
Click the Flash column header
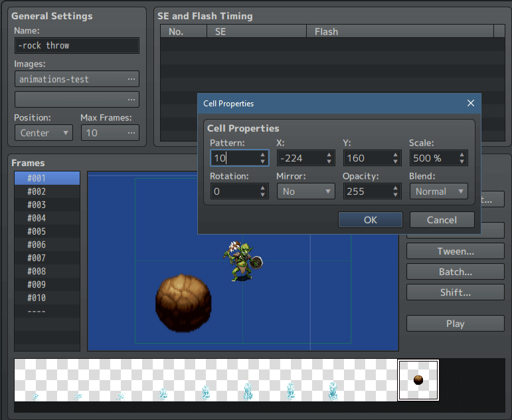tap(400, 32)
